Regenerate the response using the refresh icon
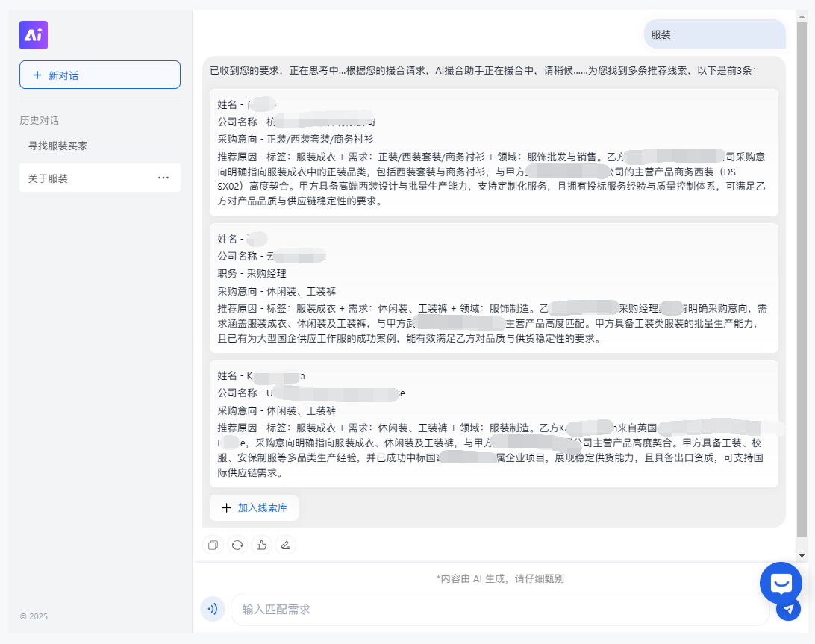 point(237,545)
